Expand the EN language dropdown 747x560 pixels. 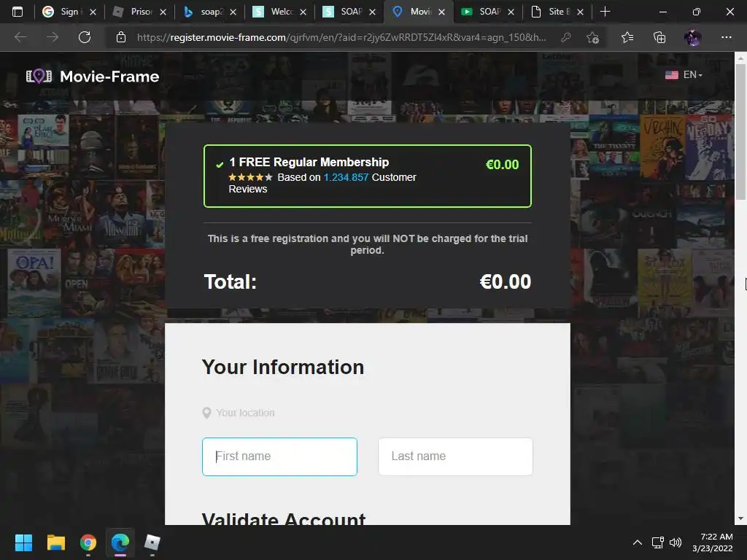point(693,75)
